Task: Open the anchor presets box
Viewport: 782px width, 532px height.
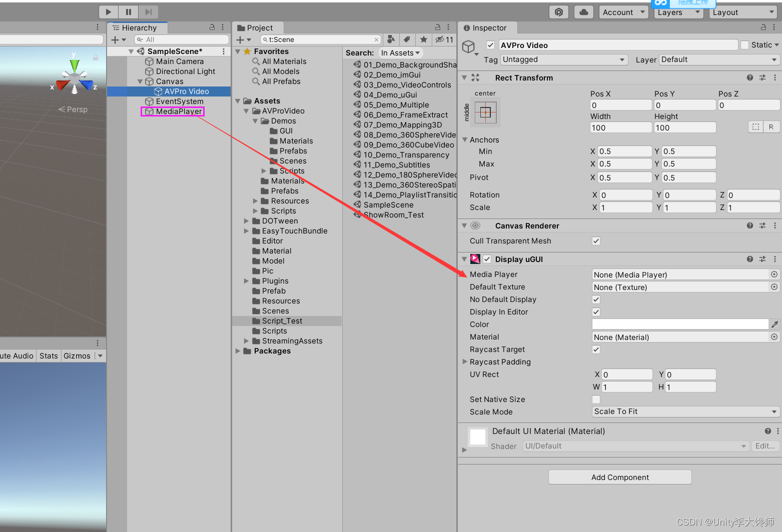Action: pos(485,112)
